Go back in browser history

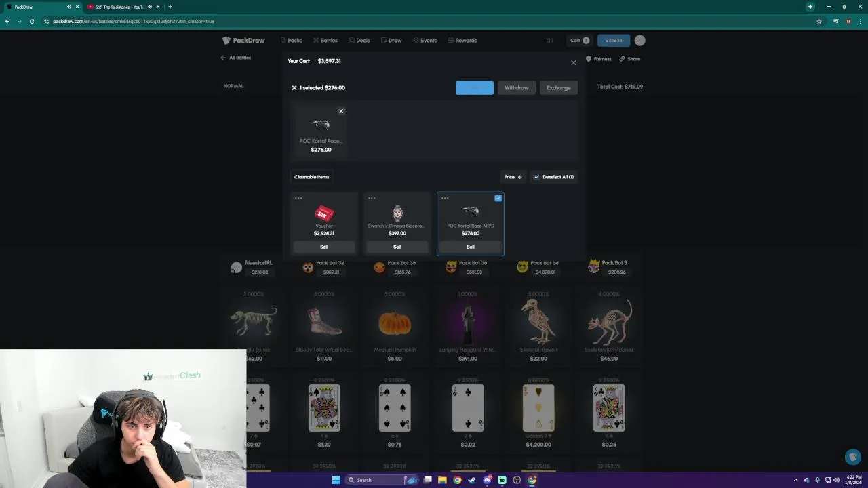[7, 21]
